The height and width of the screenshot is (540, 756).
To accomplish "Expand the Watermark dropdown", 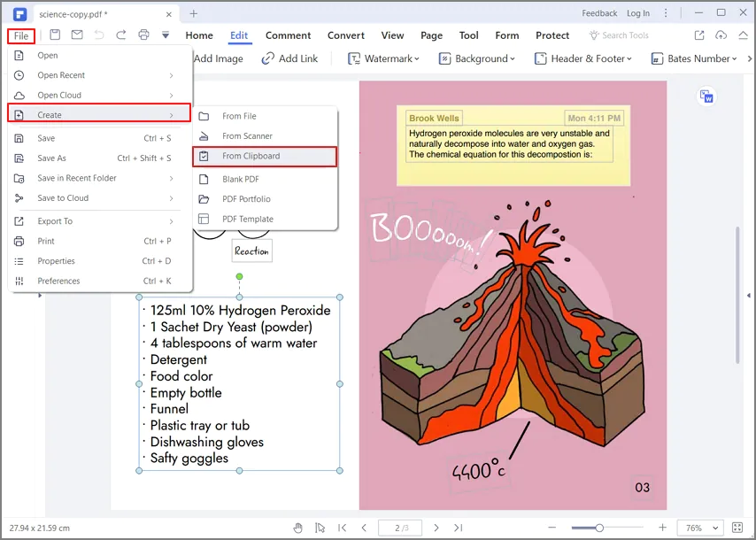I will [384, 58].
